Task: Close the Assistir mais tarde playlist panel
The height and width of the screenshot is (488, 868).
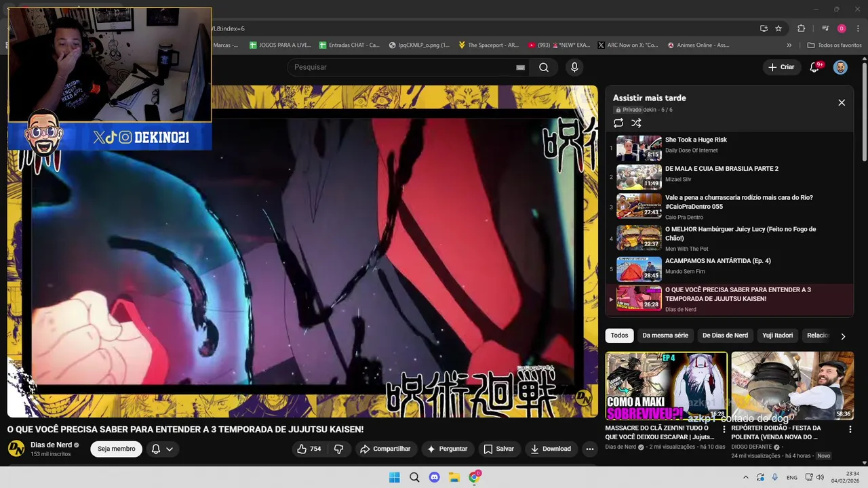Action: pyautogui.click(x=842, y=102)
